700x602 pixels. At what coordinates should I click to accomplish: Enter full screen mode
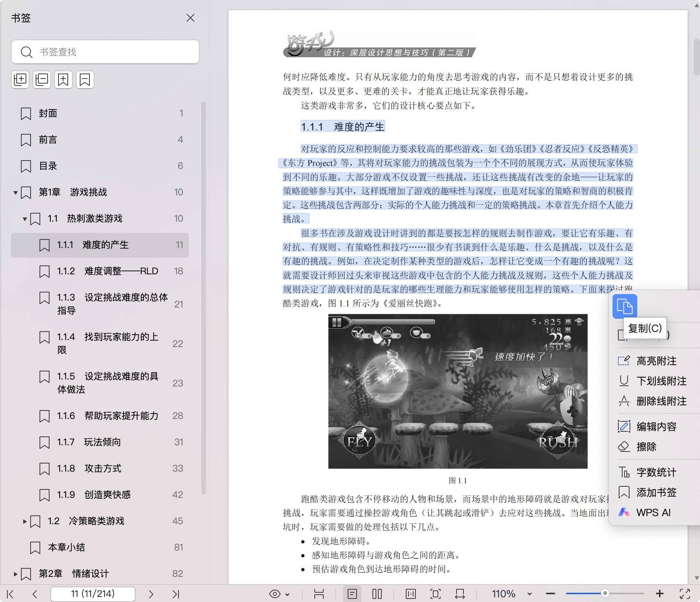pyautogui.click(x=685, y=594)
